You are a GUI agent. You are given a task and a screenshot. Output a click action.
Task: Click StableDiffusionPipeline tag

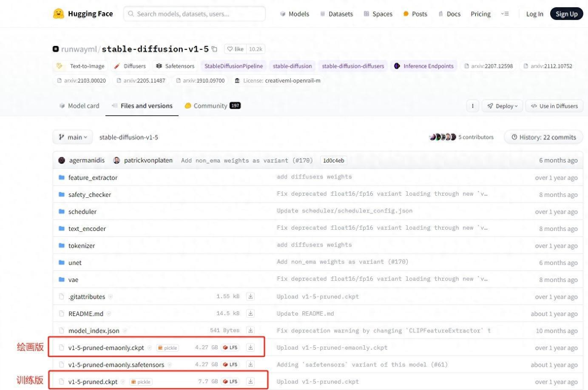click(233, 66)
